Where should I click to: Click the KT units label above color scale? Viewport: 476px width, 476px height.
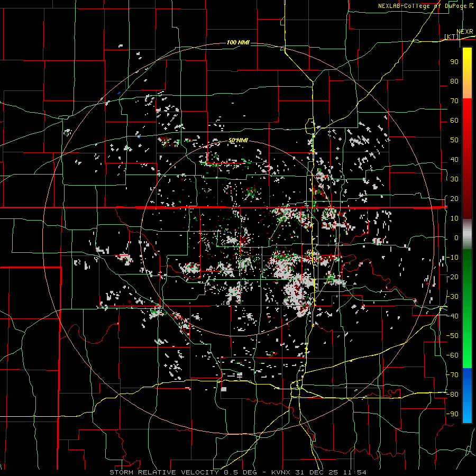click(452, 36)
